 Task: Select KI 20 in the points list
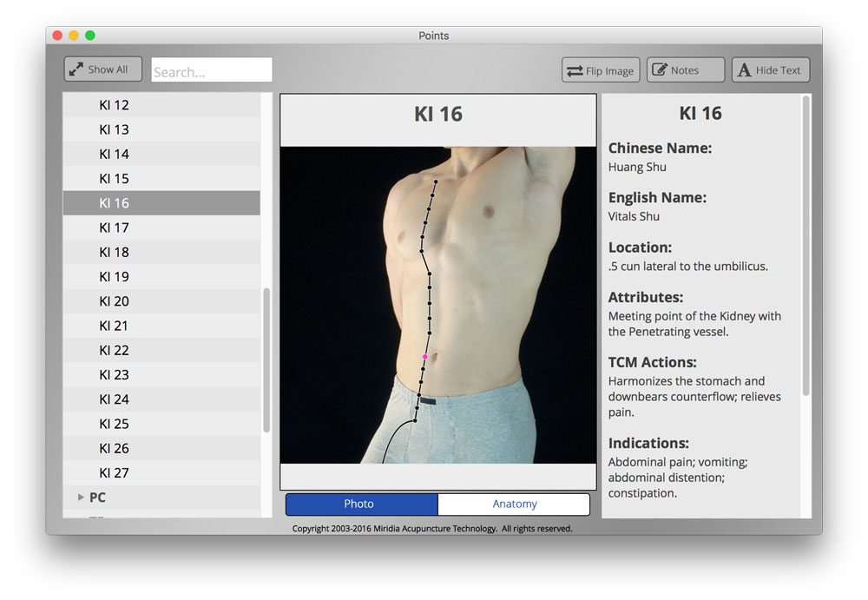tap(161, 301)
